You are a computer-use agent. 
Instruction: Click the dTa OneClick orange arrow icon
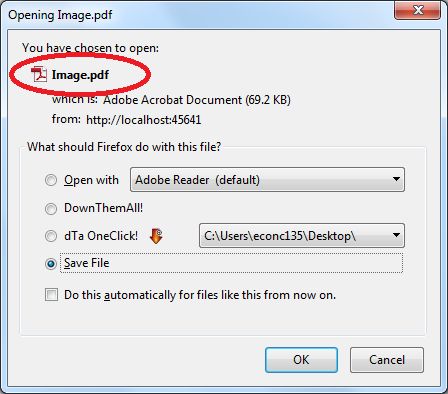point(156,236)
